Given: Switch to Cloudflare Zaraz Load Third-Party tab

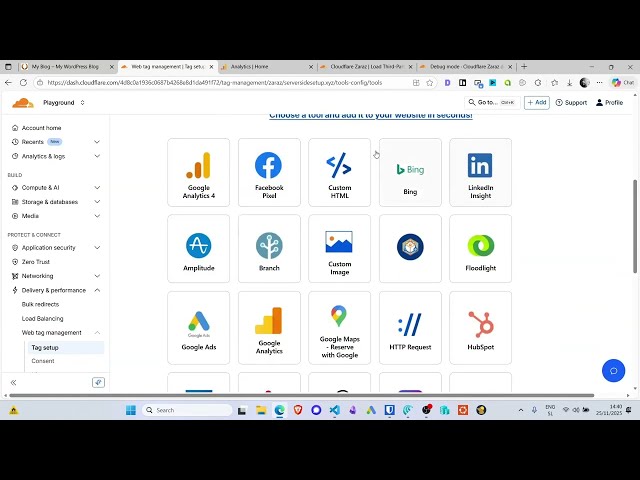Looking at the screenshot, I should tap(366, 67).
